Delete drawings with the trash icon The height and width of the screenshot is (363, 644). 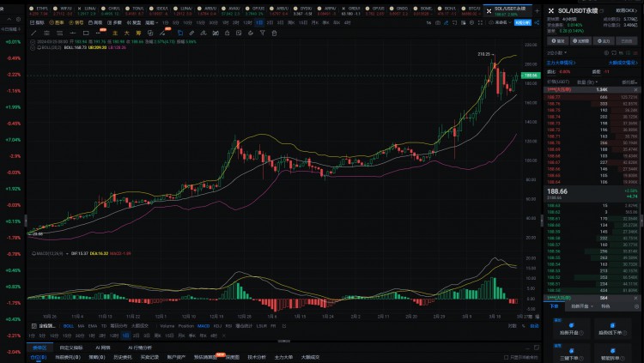point(275,33)
